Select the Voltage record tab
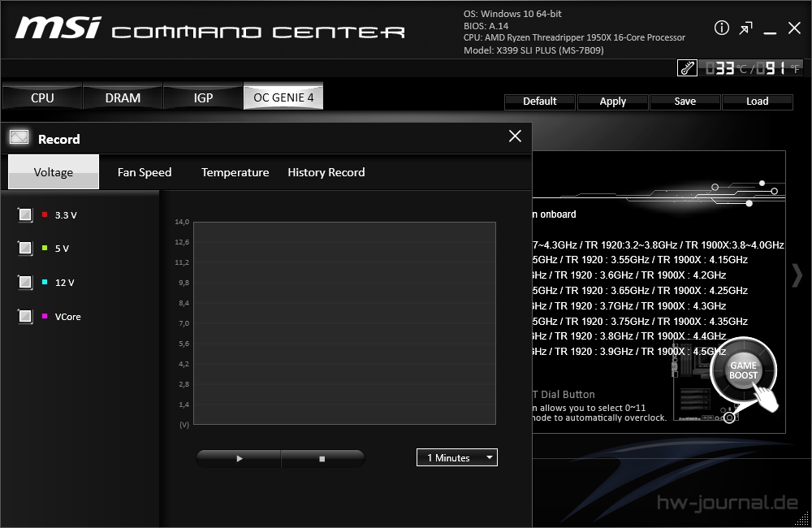The image size is (812, 528). pyautogui.click(x=54, y=172)
